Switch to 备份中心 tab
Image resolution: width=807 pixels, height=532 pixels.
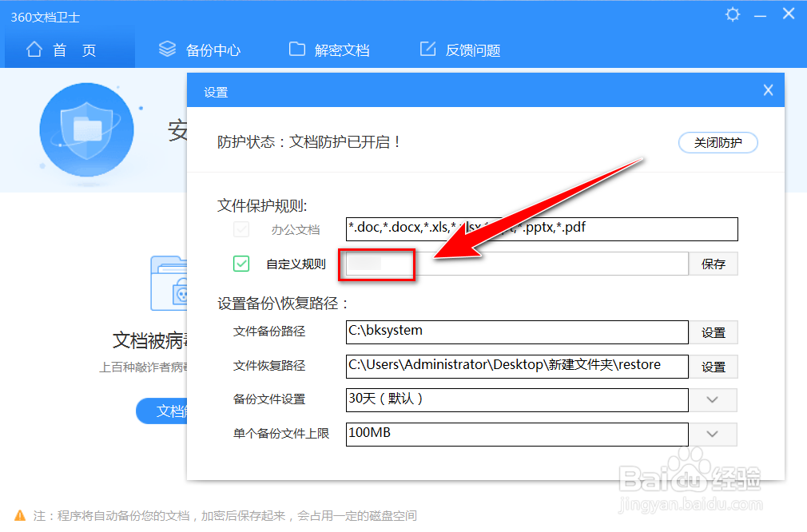click(200, 50)
